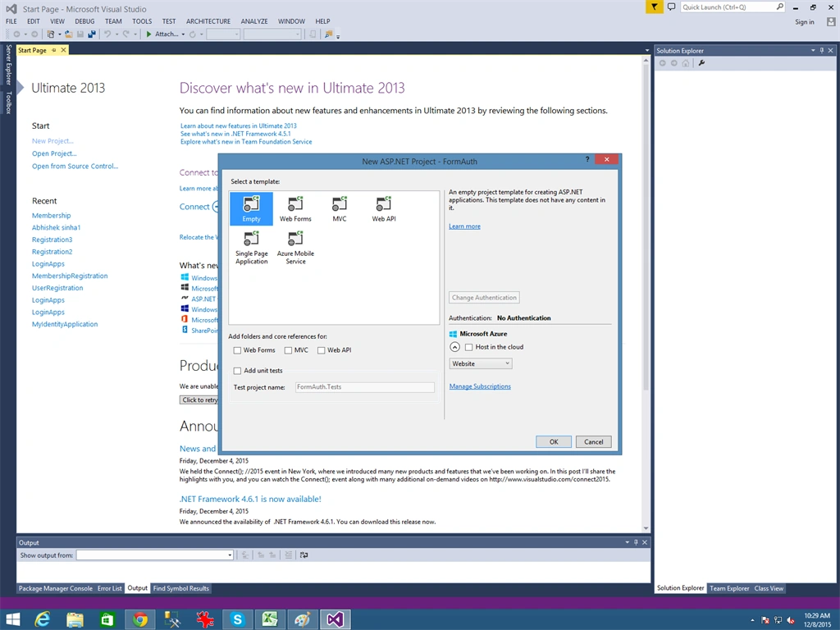The image size is (840, 630).
Task: Enable the Web Forms core references checkbox
Action: [x=237, y=350]
